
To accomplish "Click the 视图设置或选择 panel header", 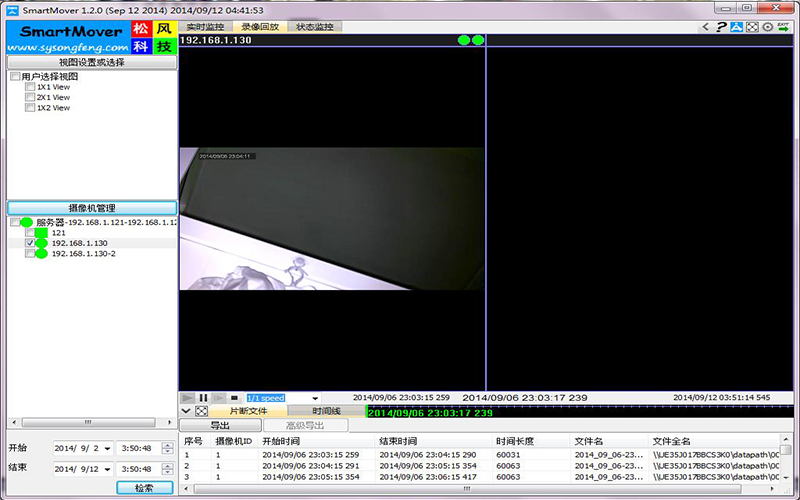I will coord(92,62).
